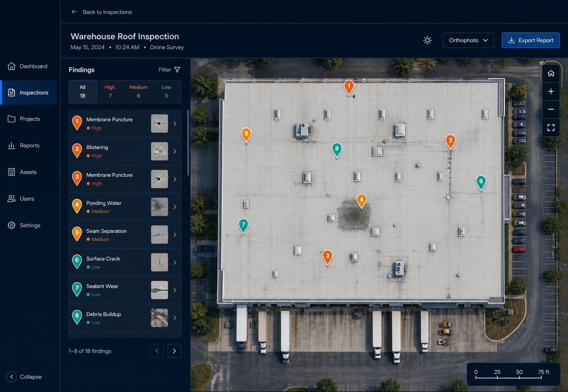Expand the Seam Separation chevron
Image resolution: width=568 pixels, height=392 pixels.
(175, 234)
